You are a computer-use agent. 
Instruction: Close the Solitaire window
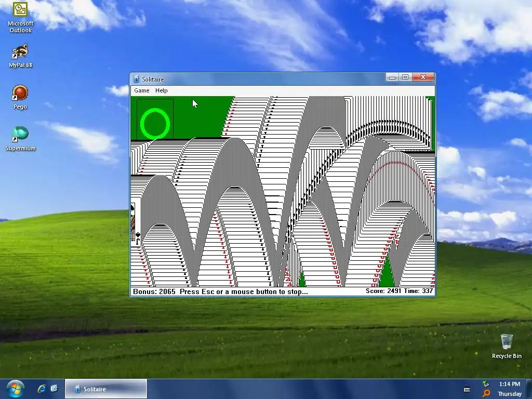423,77
